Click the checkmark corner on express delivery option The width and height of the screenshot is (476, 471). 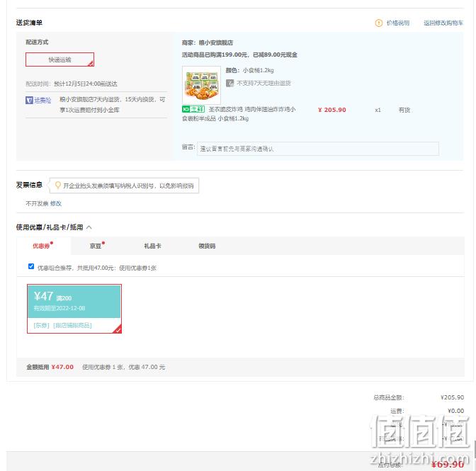(x=91, y=64)
